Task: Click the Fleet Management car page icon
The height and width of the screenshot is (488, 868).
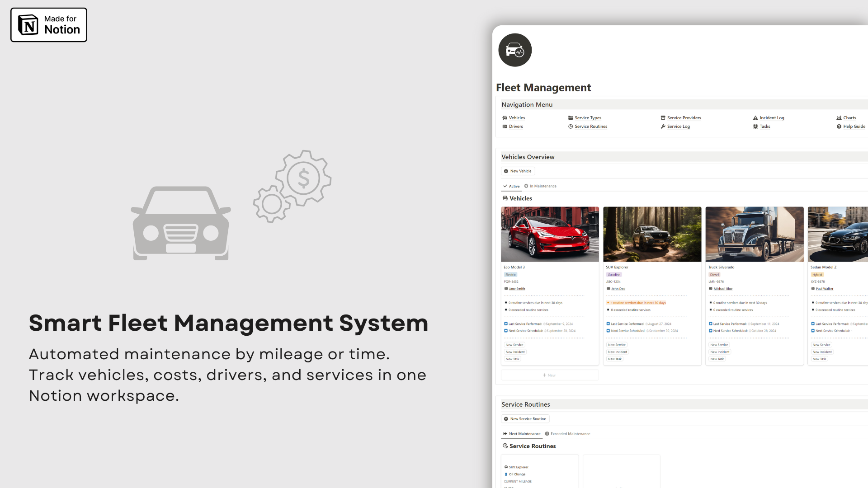Action: tap(515, 50)
